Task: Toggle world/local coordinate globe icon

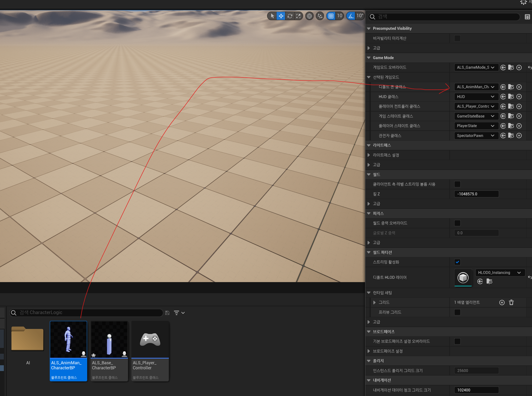Action: coord(309,16)
